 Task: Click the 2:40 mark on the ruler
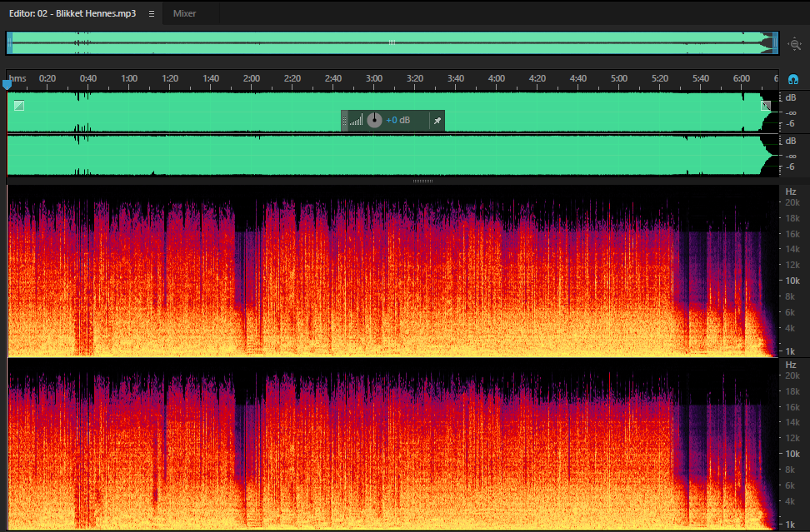(x=333, y=78)
